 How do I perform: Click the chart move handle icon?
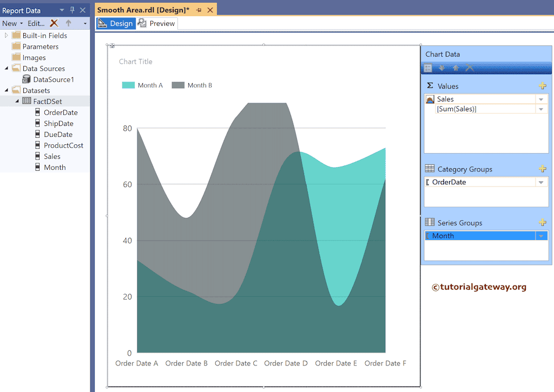pos(112,45)
